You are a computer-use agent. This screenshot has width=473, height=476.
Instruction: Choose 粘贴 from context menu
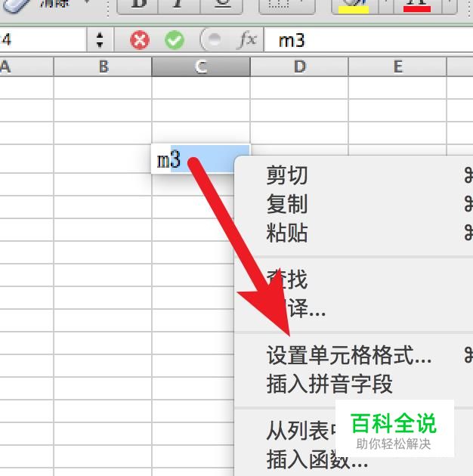click(354, 233)
